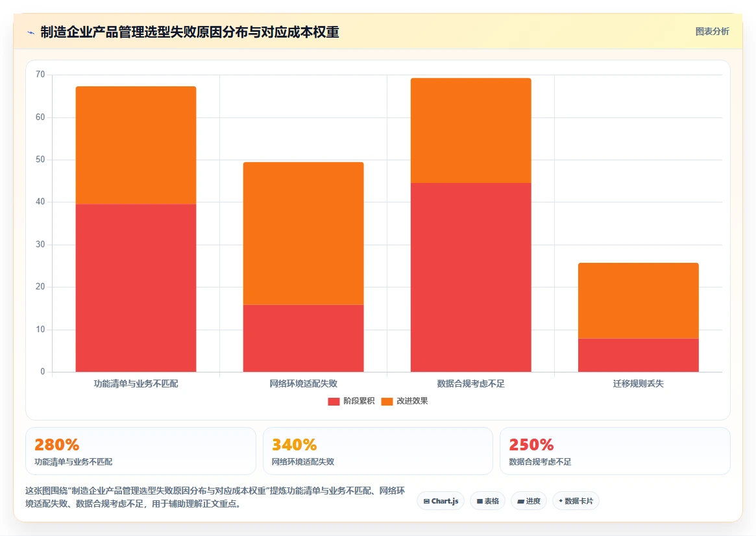Select the 表格 tag chip
This screenshot has height=536, width=756.
pyautogui.click(x=487, y=501)
